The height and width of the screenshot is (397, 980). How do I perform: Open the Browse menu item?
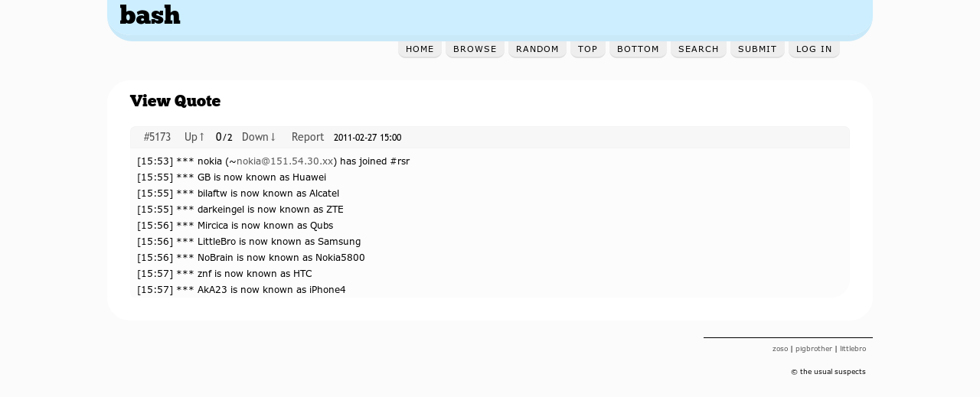[x=475, y=49]
